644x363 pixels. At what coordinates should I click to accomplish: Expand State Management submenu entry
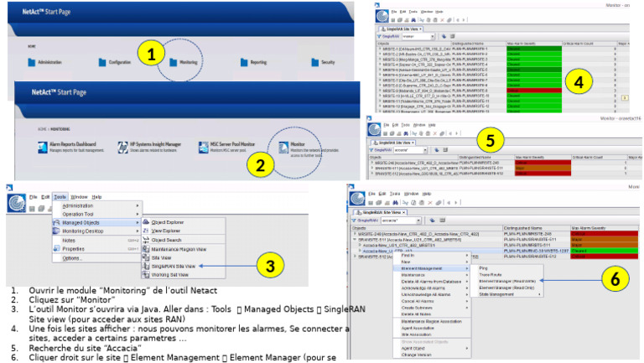[x=507, y=294]
